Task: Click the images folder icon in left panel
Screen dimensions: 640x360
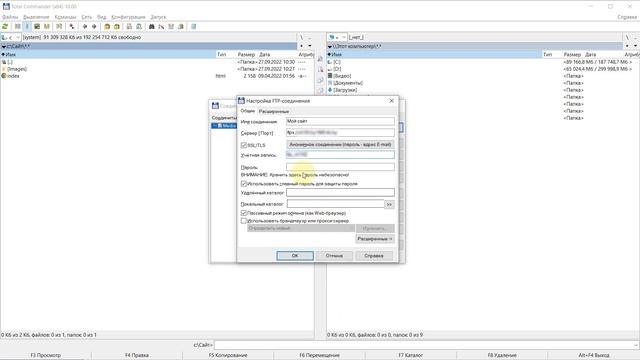Action: click(x=4, y=69)
